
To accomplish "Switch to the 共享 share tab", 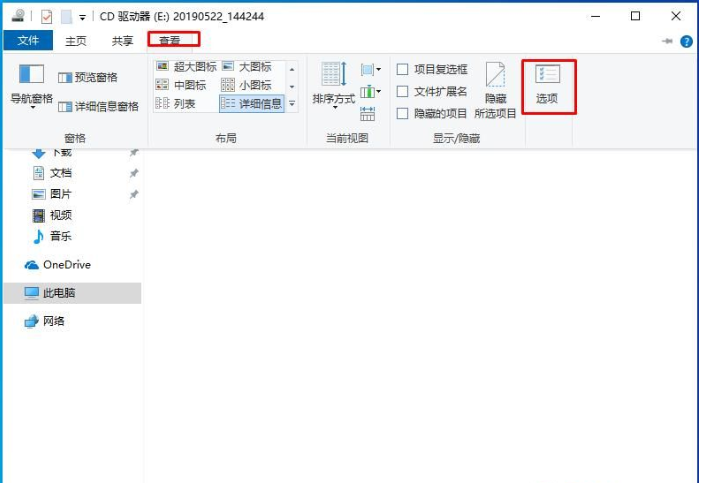I will click(122, 41).
